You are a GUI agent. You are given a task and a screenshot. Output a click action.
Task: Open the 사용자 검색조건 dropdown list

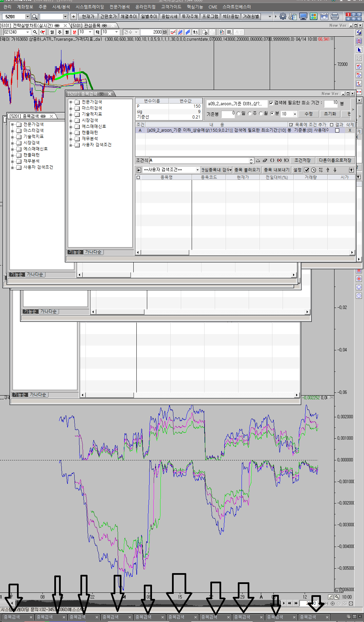coord(197,170)
